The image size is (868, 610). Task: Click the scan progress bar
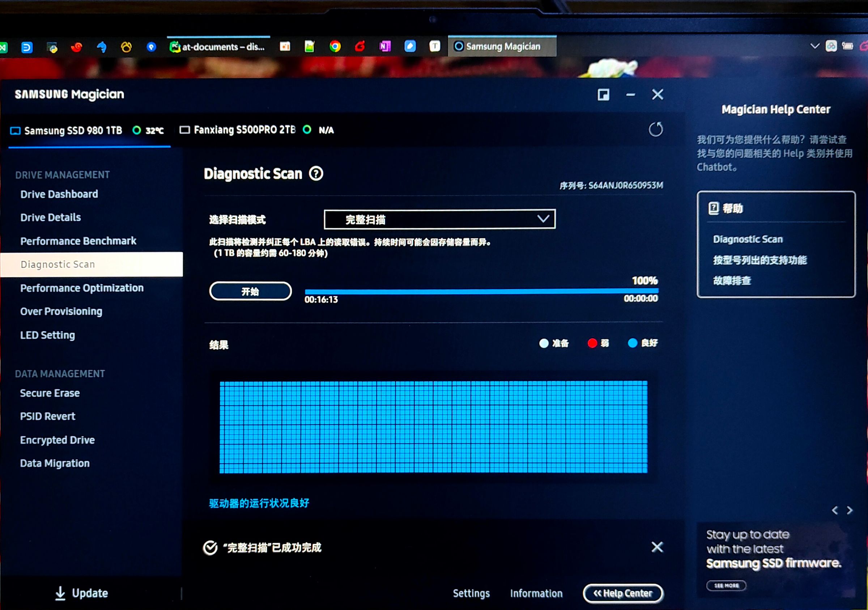[x=481, y=291]
